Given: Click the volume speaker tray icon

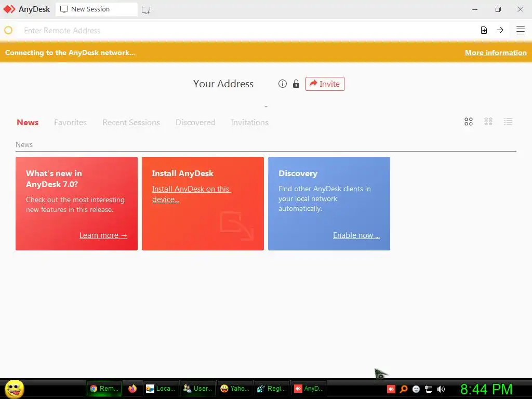Looking at the screenshot, I should pos(441,389).
